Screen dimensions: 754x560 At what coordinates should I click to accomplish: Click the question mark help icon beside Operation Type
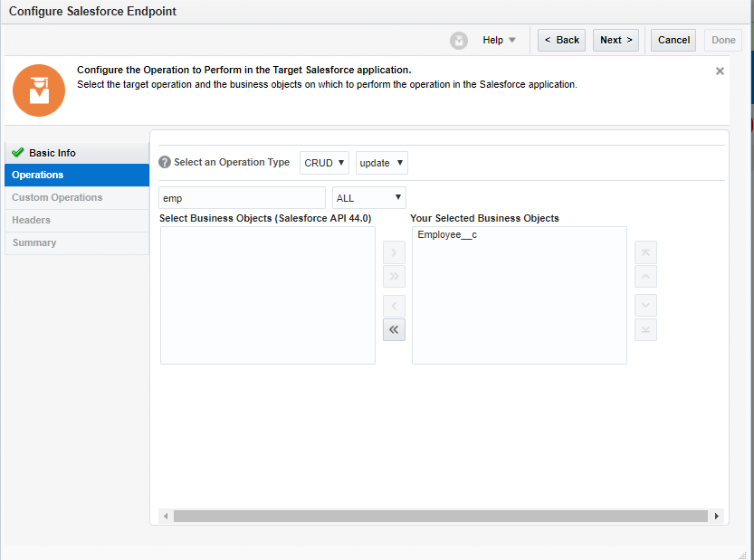click(165, 163)
